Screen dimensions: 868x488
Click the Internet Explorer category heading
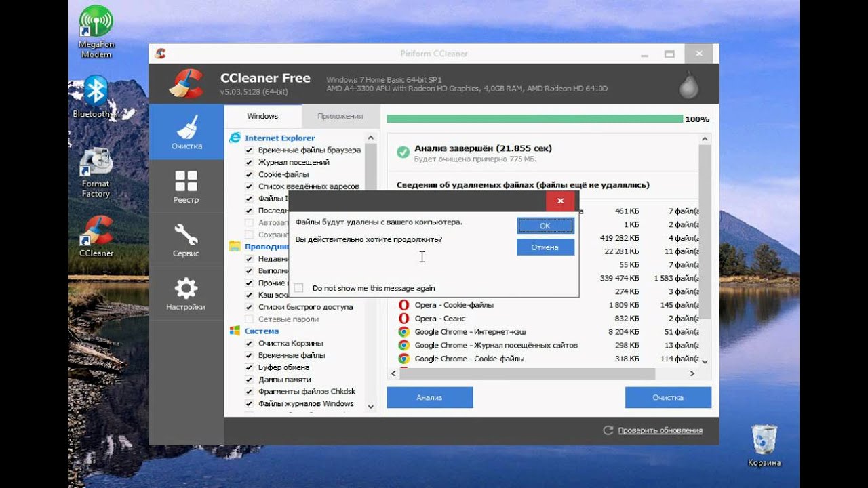279,138
